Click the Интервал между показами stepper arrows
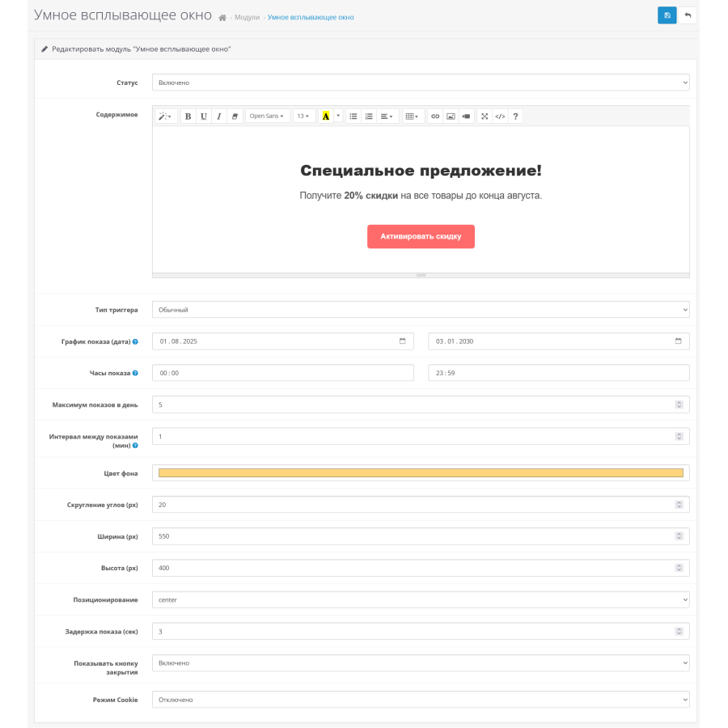This screenshot has height=728, width=728. [679, 437]
